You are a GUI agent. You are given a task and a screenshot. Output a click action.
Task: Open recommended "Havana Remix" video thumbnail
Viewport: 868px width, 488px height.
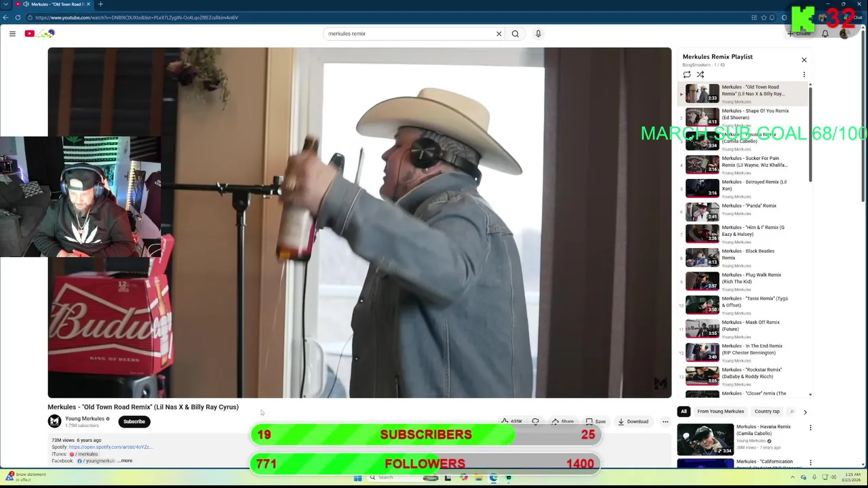pyautogui.click(x=705, y=439)
